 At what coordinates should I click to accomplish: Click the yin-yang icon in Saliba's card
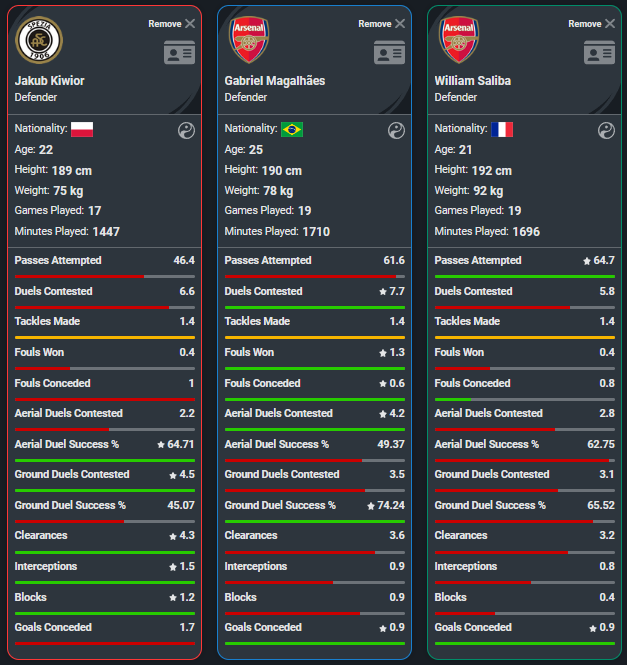[606, 131]
